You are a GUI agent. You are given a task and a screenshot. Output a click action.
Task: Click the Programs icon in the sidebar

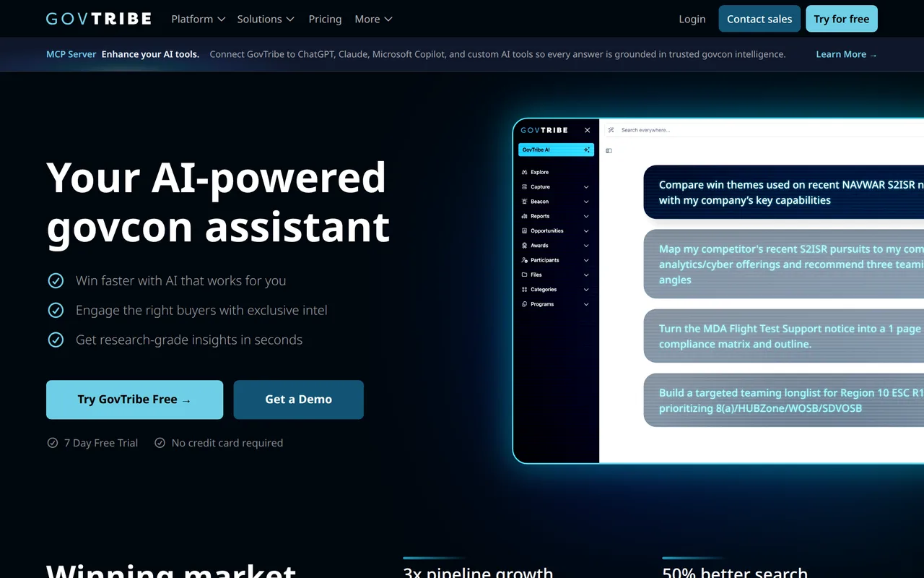click(524, 304)
